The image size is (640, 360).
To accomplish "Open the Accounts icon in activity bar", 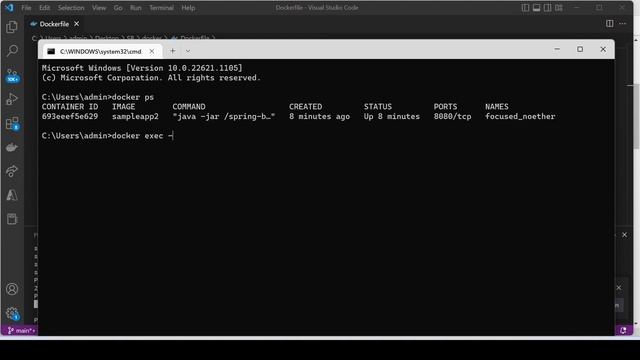I will pyautogui.click(x=12, y=289).
